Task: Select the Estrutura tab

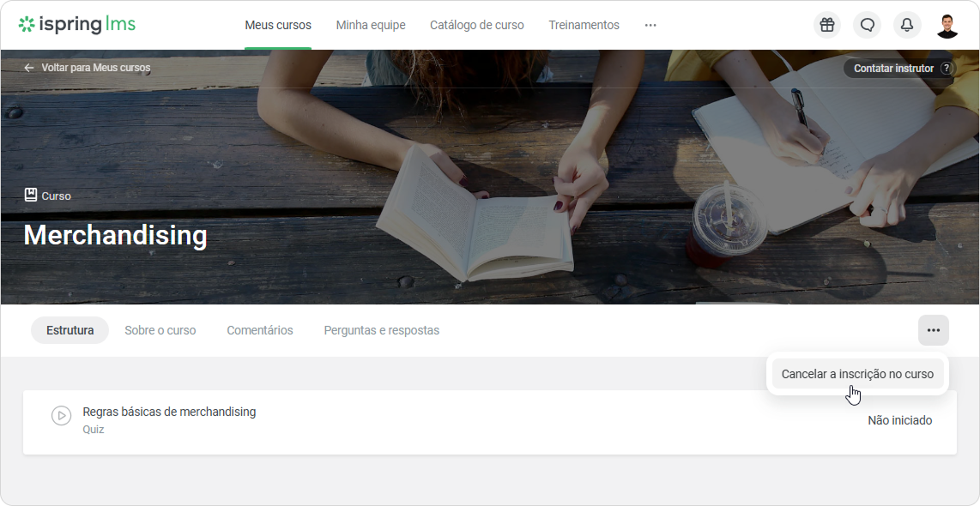Action: pyautogui.click(x=70, y=330)
